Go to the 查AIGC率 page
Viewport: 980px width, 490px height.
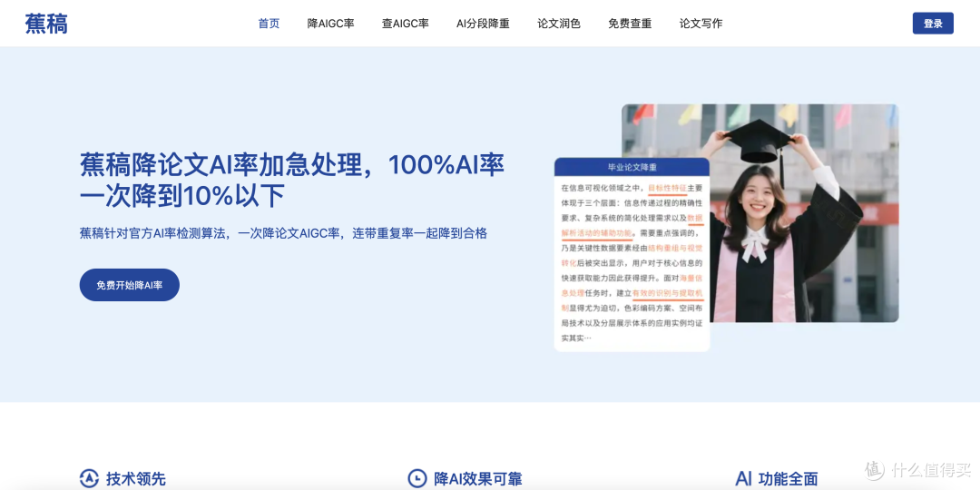[x=405, y=24]
